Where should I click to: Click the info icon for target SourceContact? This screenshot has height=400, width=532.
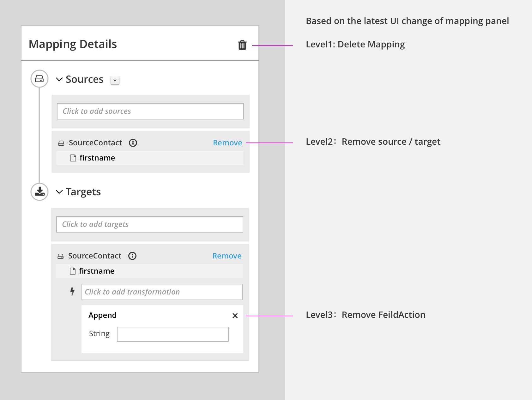(132, 256)
